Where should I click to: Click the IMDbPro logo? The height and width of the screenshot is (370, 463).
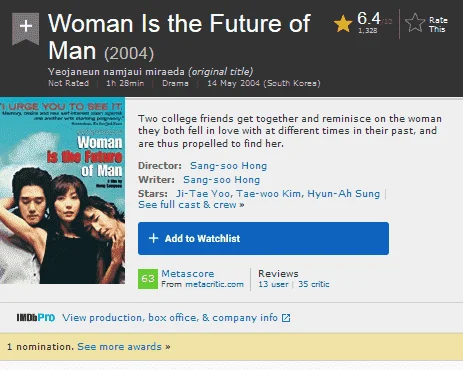coord(36,318)
